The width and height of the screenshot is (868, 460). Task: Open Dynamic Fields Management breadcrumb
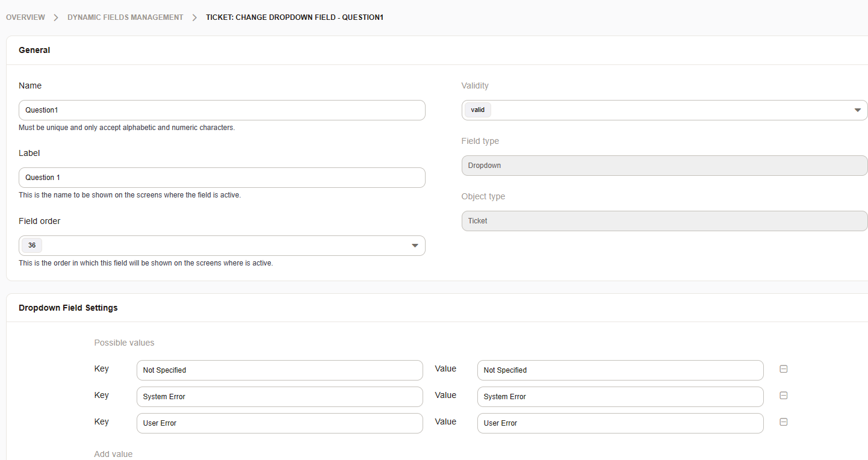[x=125, y=17]
